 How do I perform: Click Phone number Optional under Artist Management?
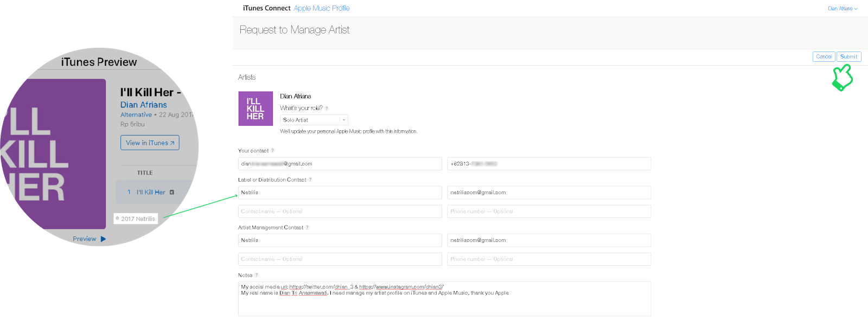(549, 259)
